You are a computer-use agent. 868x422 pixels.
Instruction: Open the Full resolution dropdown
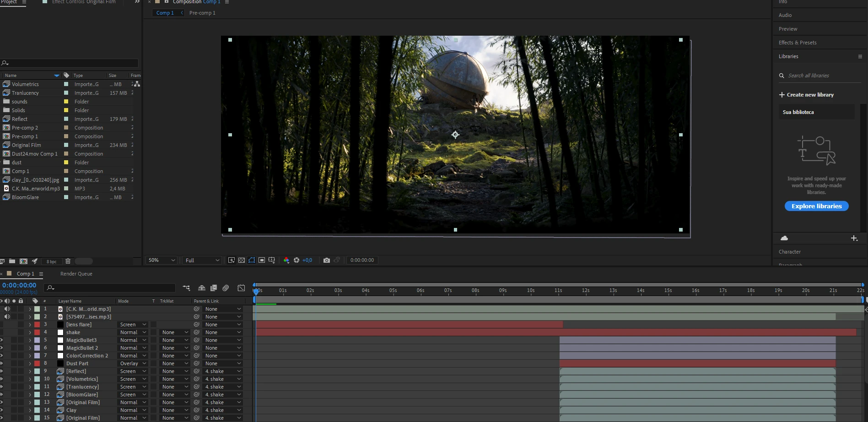point(202,260)
